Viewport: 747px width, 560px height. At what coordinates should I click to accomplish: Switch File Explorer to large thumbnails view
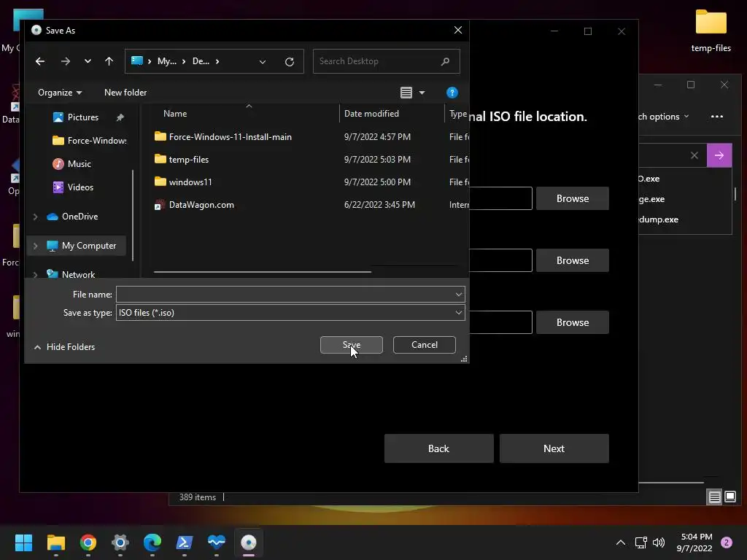tap(730, 497)
